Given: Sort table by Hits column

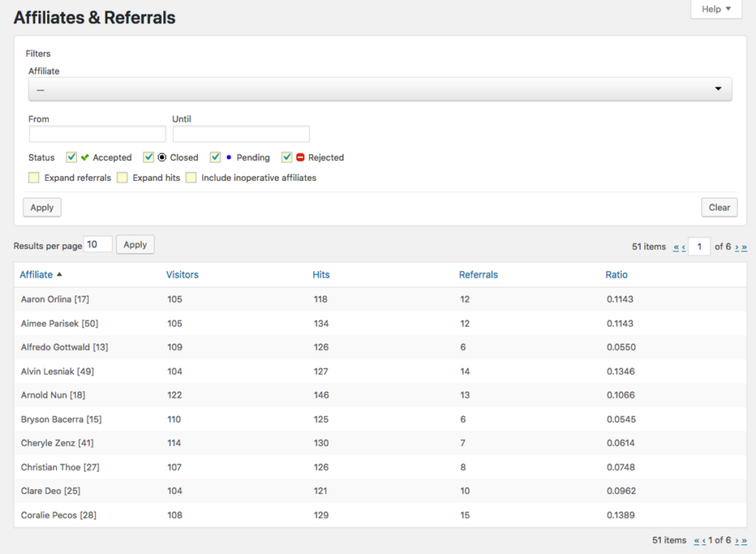Looking at the screenshot, I should tap(321, 274).
